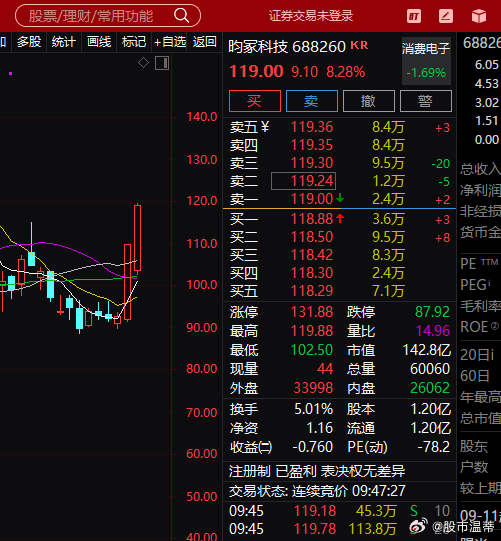
Task: Open the 消费电子 sector box
Action: coord(426,61)
